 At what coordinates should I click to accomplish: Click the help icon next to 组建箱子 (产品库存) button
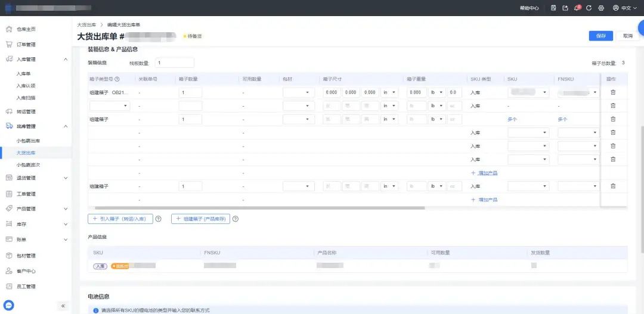click(x=236, y=219)
